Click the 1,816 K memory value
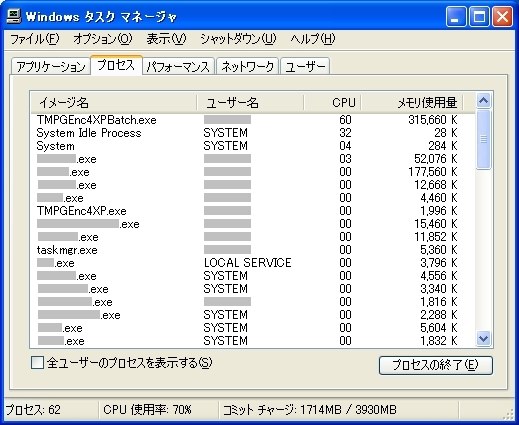Screen dimensions: 519x425 439,302
